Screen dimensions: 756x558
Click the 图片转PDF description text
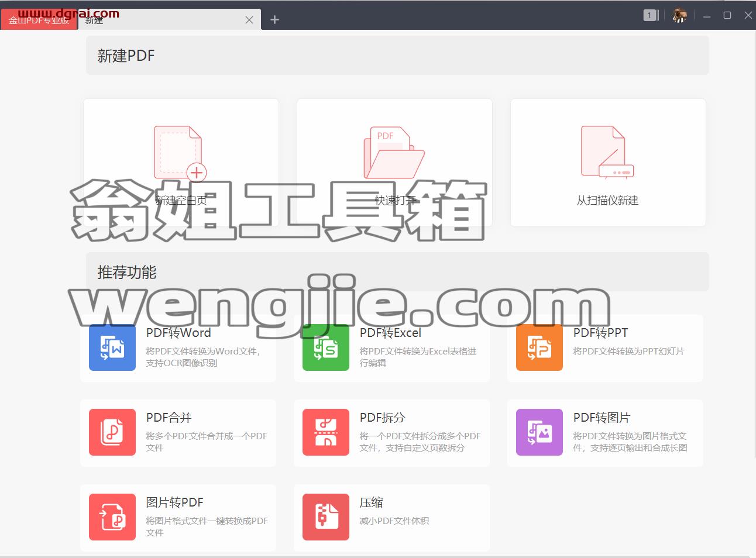tap(207, 526)
